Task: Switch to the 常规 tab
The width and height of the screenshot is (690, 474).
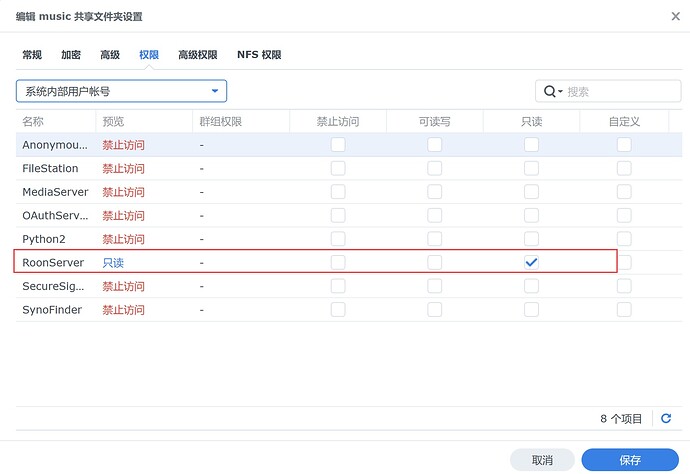Action: 32,55
